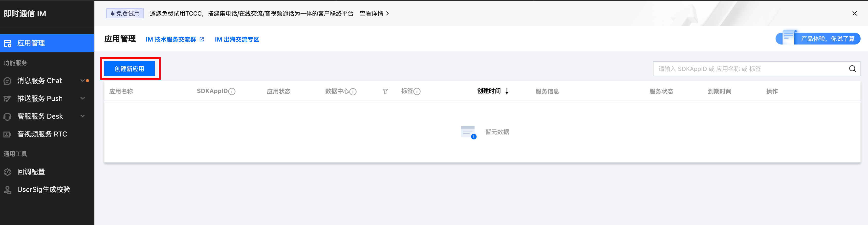Click 查看详情 in the banner
Screen dimensions: 868x225
point(371,14)
